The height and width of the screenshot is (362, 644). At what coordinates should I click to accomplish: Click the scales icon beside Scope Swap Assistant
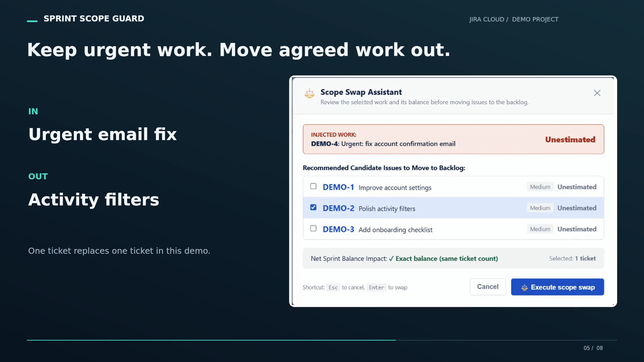(309, 93)
